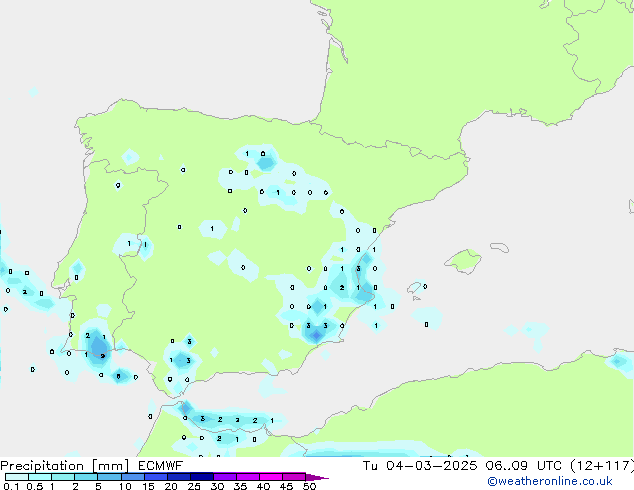Viewport: 634px width, 490px height.
Task: Click the blue rain core near Gulf of Cádiz
Action: point(97,349)
